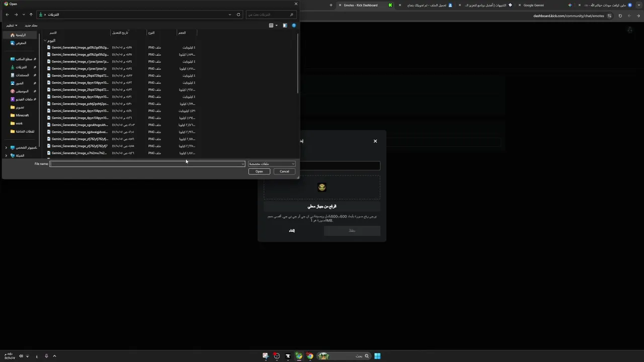Screen dimensions: 644x362
Task: Expand الكمبيوتر الشخصي This PC node
Action: (6, 147)
